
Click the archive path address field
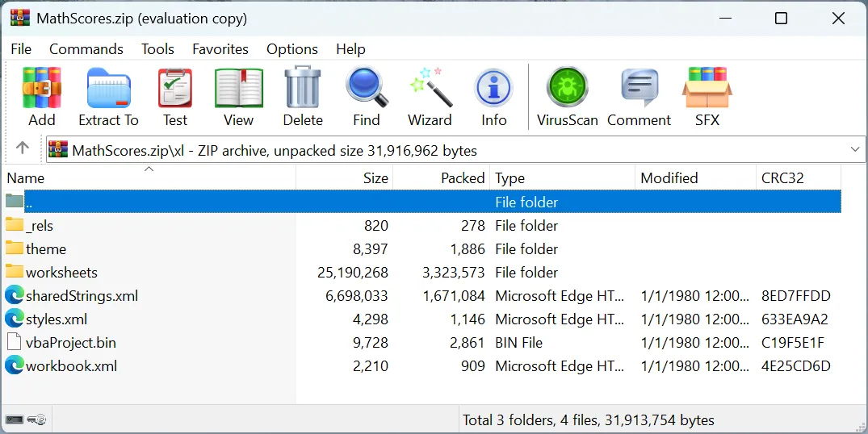coord(455,150)
